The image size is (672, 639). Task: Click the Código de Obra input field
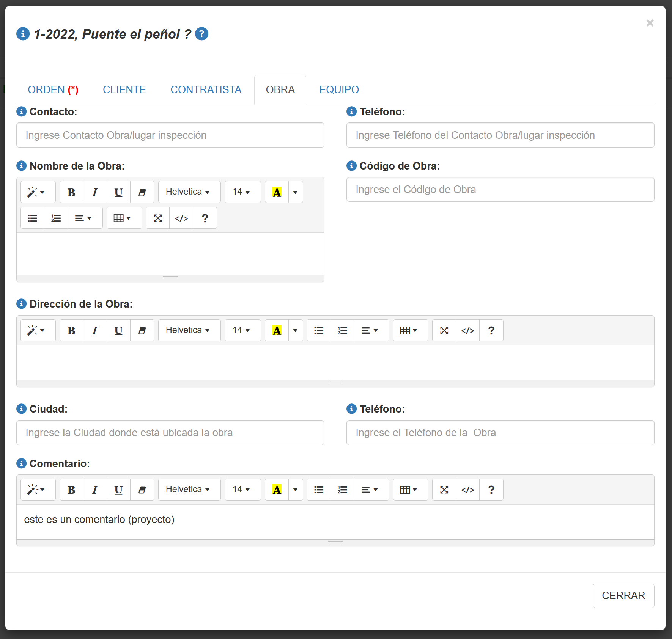[500, 190]
